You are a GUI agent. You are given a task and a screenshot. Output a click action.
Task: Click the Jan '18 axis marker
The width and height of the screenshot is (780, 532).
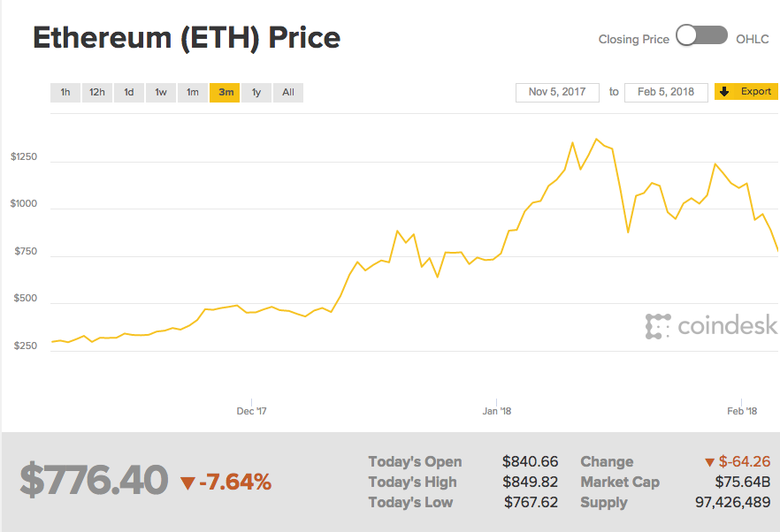tap(497, 411)
